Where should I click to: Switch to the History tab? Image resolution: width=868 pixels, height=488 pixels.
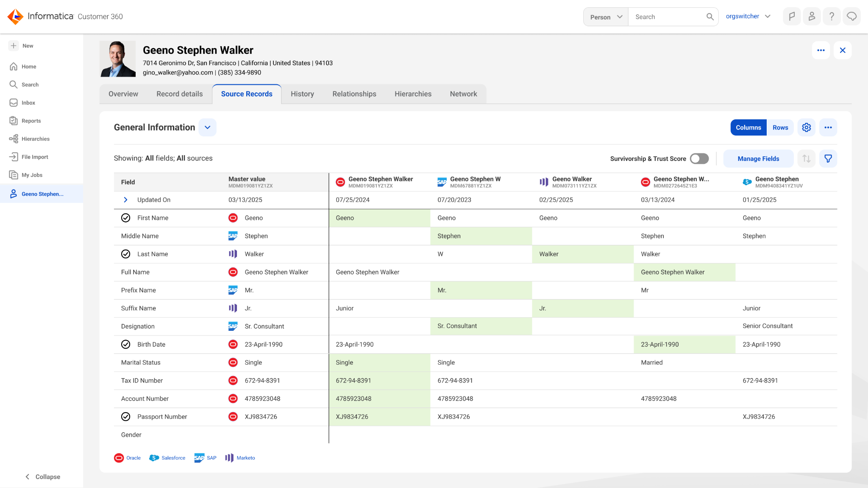coord(302,94)
